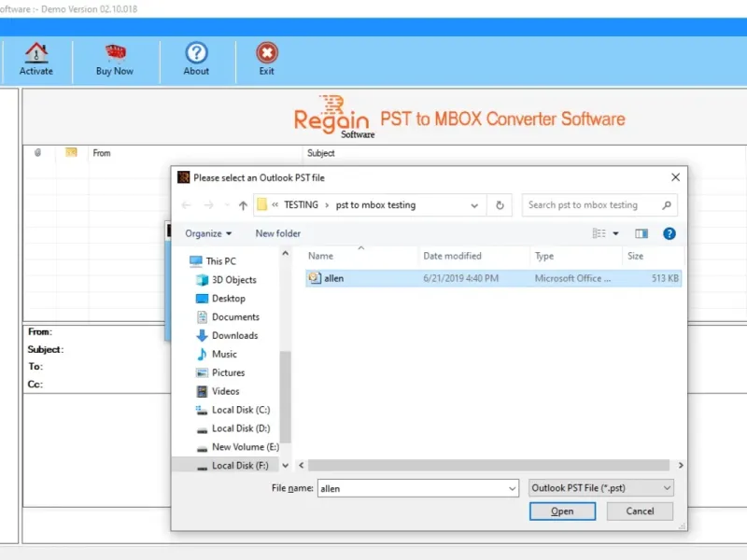Click the Open button
This screenshot has width=747, height=560.
point(562,511)
